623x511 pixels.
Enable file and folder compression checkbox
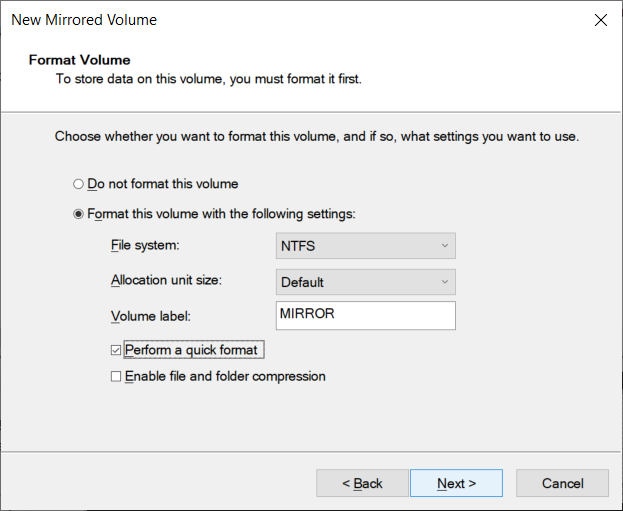click(116, 376)
